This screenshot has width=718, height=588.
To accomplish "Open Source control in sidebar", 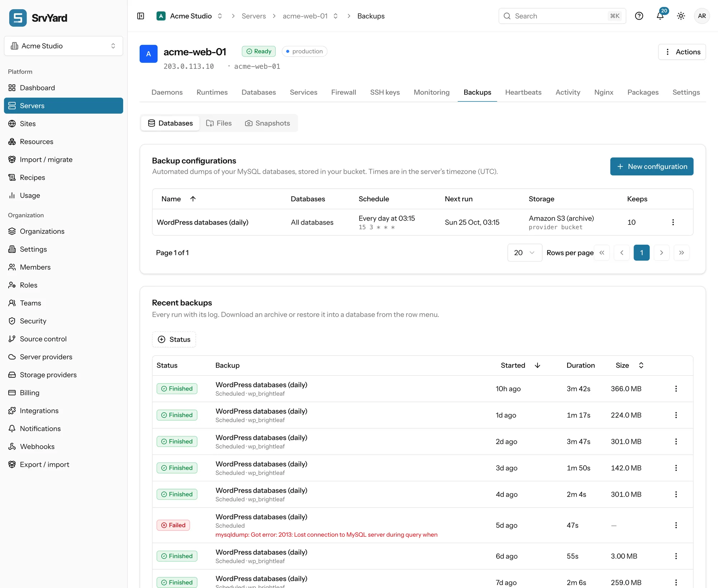I will pos(64,339).
